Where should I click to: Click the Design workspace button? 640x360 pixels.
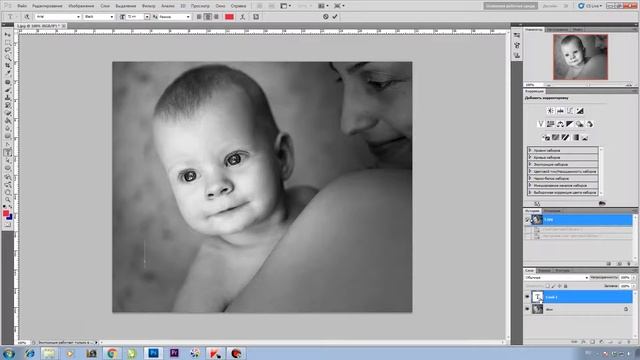[x=550, y=6]
